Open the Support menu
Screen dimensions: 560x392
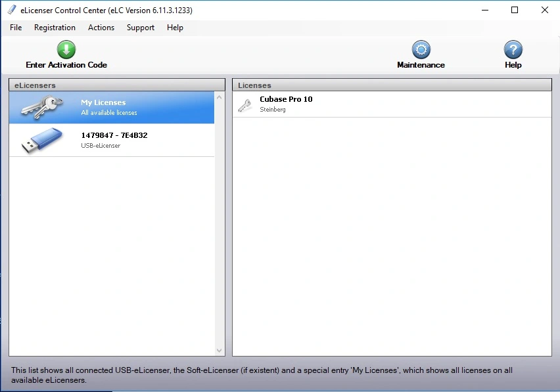coord(141,28)
